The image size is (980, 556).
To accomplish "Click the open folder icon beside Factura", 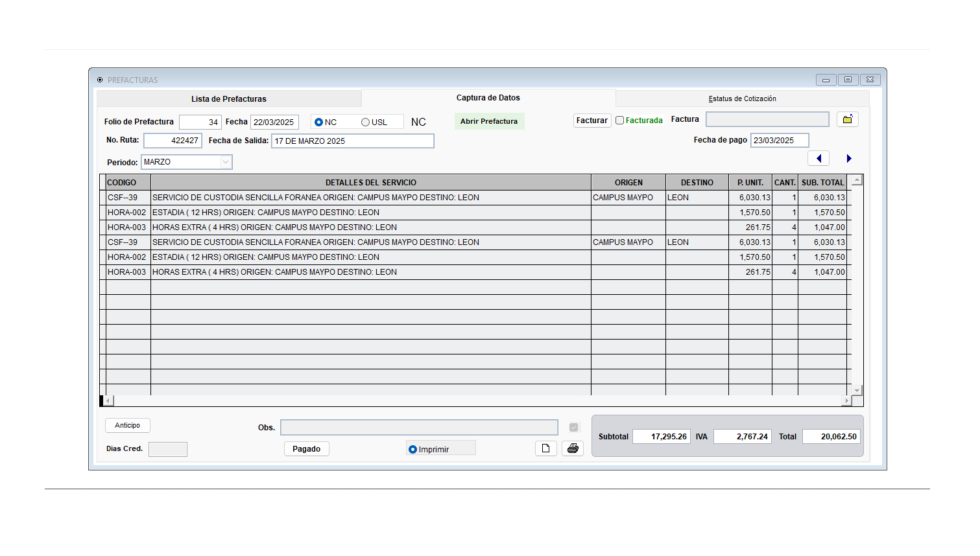I will [847, 119].
